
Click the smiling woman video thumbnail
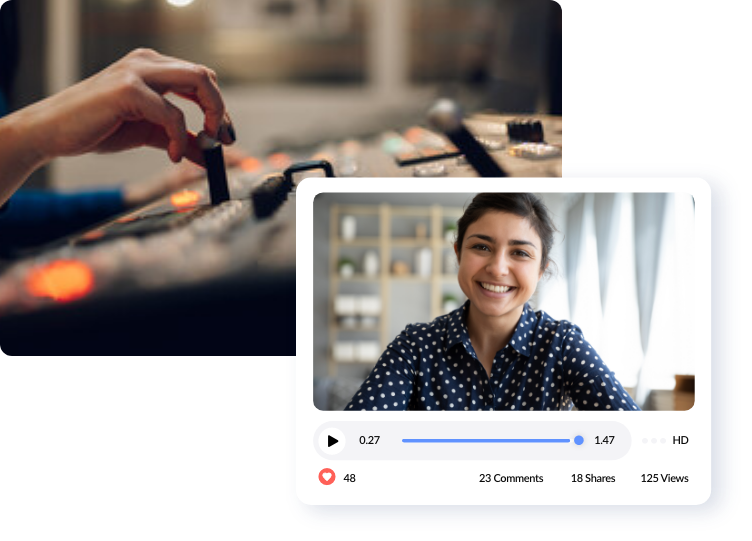(x=504, y=301)
